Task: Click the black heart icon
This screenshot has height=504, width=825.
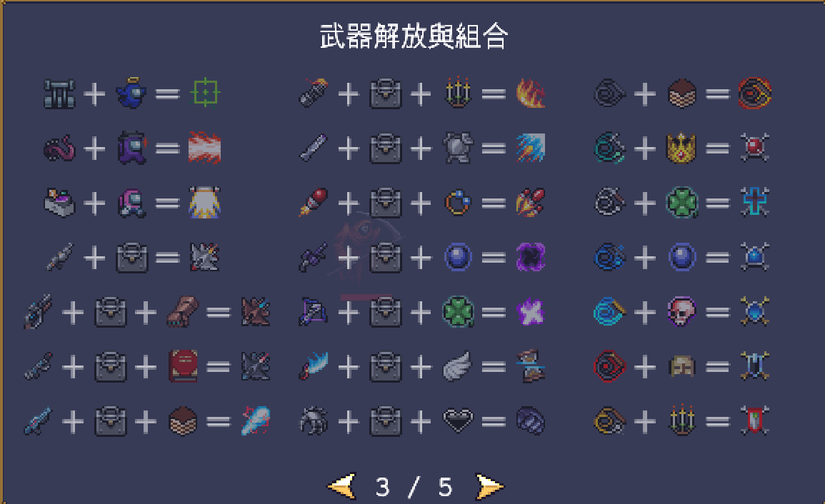Action: click(458, 420)
